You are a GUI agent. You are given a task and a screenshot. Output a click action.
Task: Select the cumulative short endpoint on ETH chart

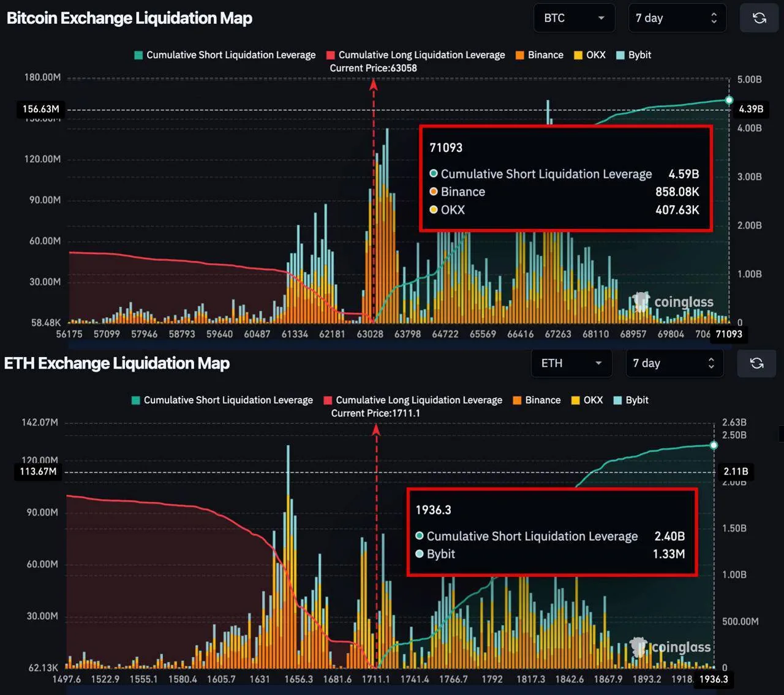coord(714,445)
